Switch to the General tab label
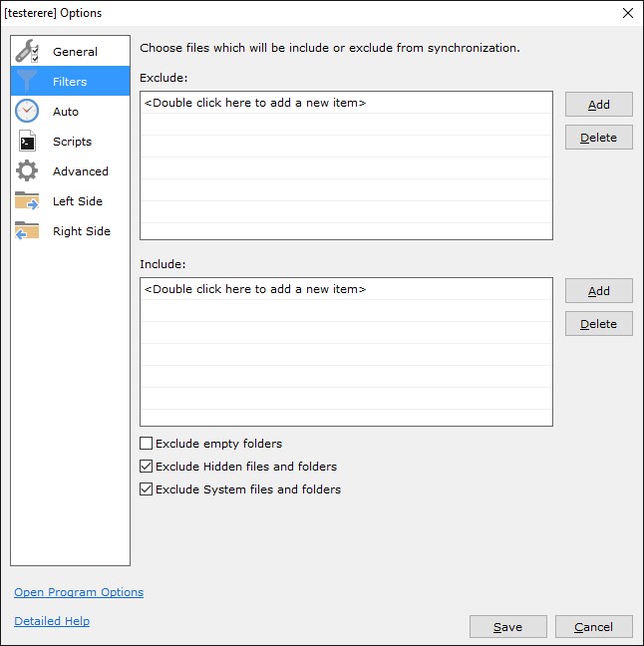Image resolution: width=644 pixels, height=646 pixels. [x=75, y=52]
